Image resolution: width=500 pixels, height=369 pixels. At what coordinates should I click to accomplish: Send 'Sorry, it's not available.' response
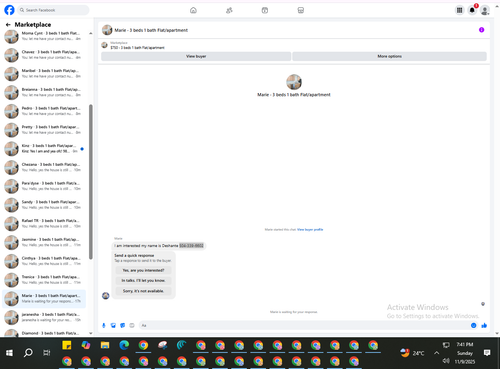(143, 291)
